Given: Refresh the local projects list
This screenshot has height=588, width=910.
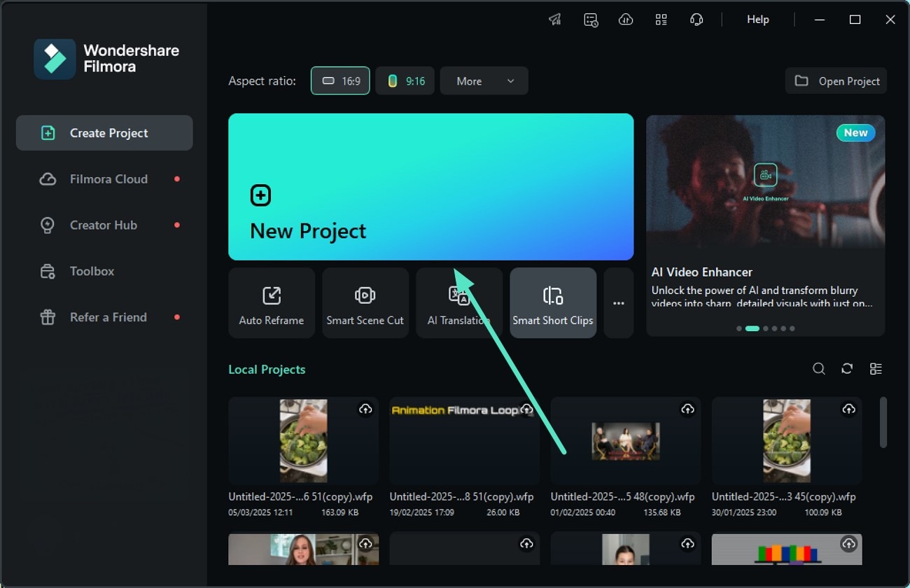Looking at the screenshot, I should point(847,369).
